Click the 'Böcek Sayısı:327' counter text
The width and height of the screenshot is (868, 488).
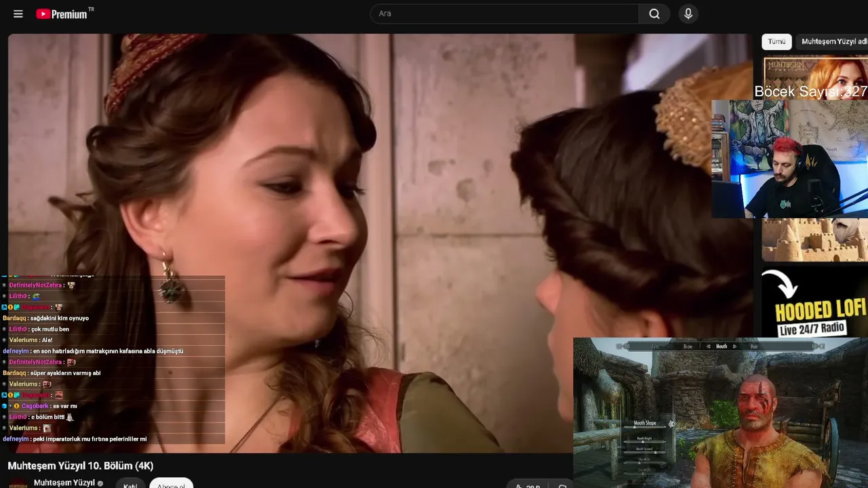[811, 91]
